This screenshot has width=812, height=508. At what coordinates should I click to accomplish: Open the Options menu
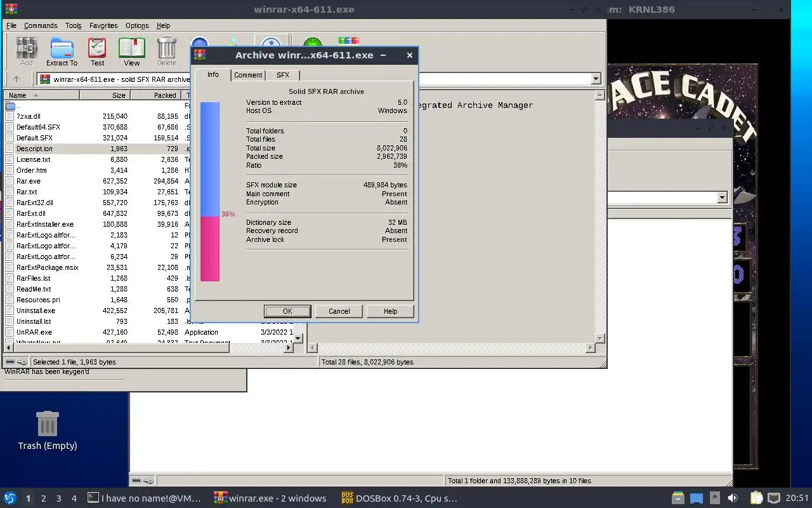pos(137,25)
